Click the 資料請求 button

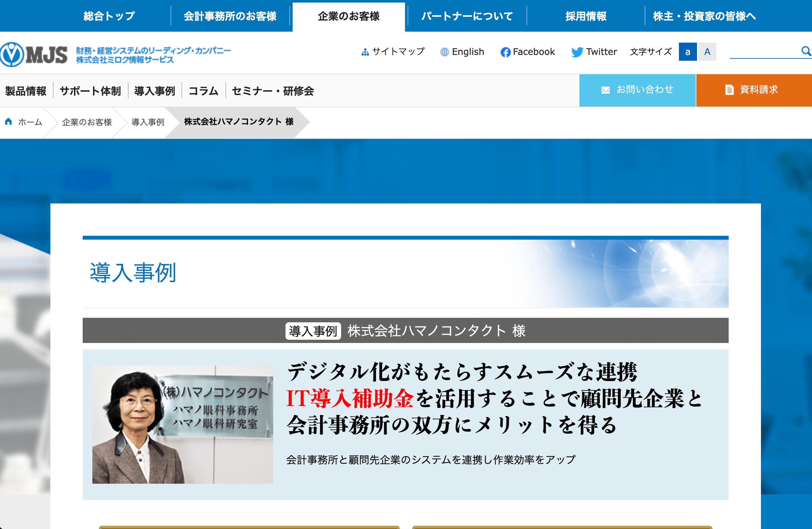coord(754,90)
